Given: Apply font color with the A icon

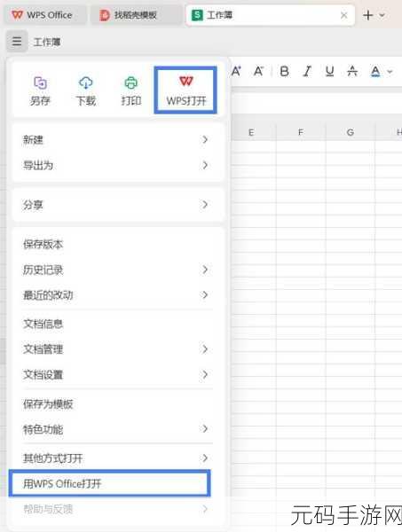Looking at the screenshot, I should (x=375, y=72).
